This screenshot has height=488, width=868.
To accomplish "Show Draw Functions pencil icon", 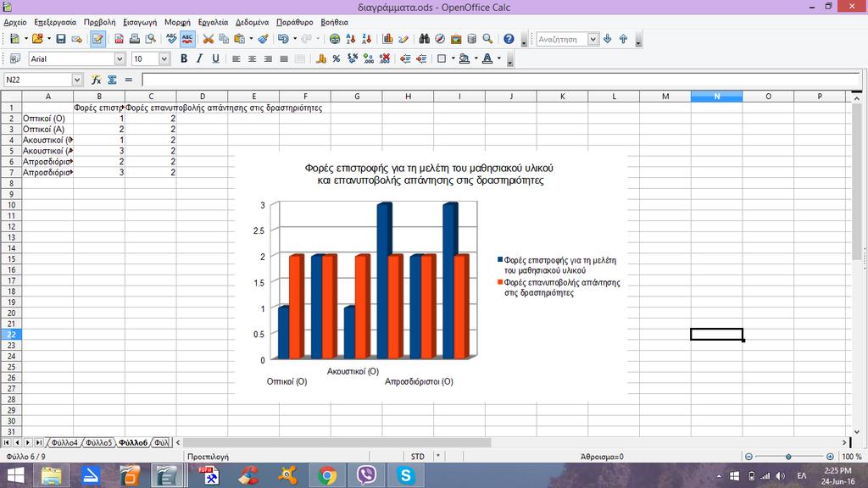I will pyautogui.click(x=403, y=39).
